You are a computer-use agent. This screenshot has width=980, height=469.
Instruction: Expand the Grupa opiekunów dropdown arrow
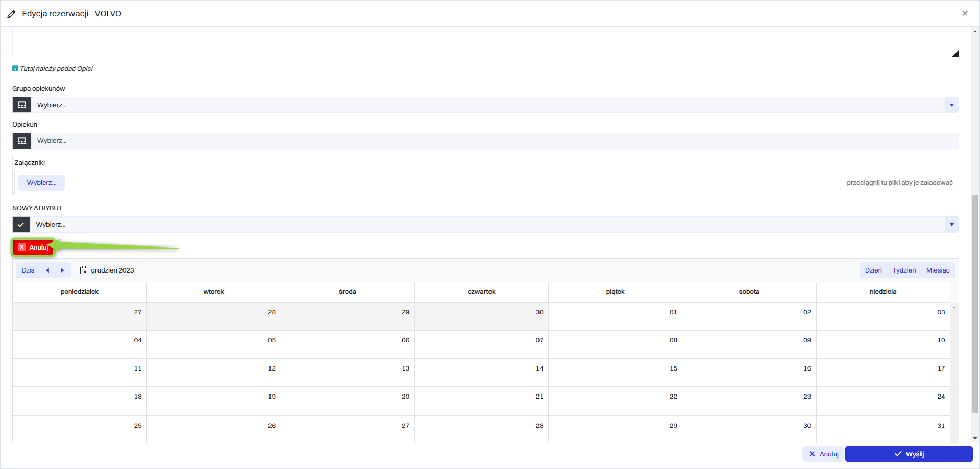(x=951, y=105)
